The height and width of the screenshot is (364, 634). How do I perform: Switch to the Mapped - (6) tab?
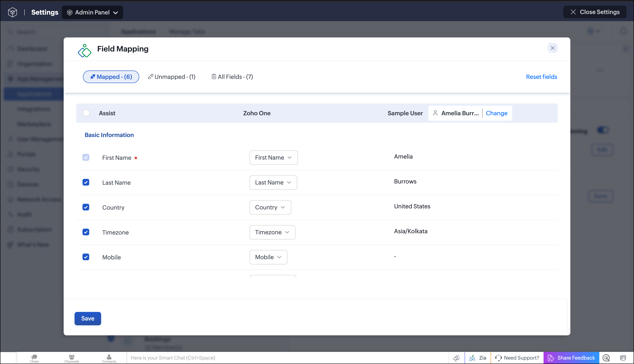[111, 77]
